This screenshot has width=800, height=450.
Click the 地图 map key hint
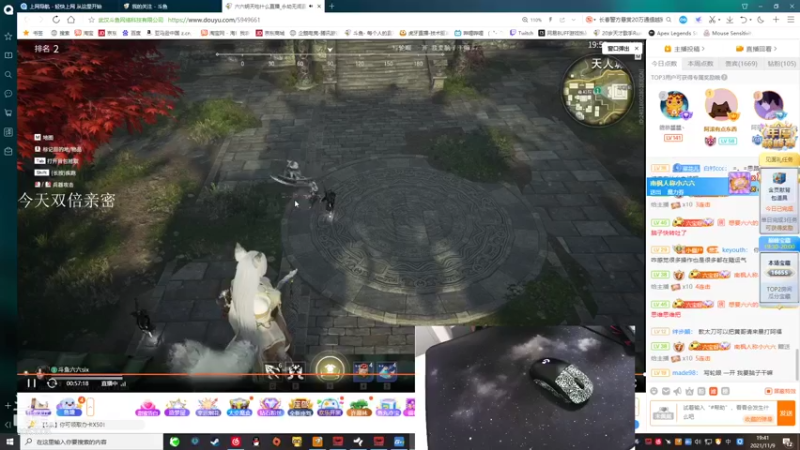[x=44, y=137]
